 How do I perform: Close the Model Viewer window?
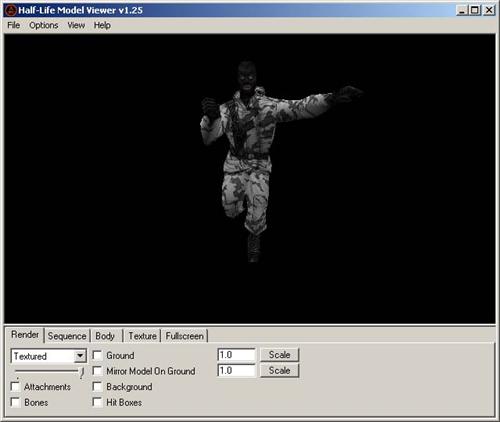[489, 10]
